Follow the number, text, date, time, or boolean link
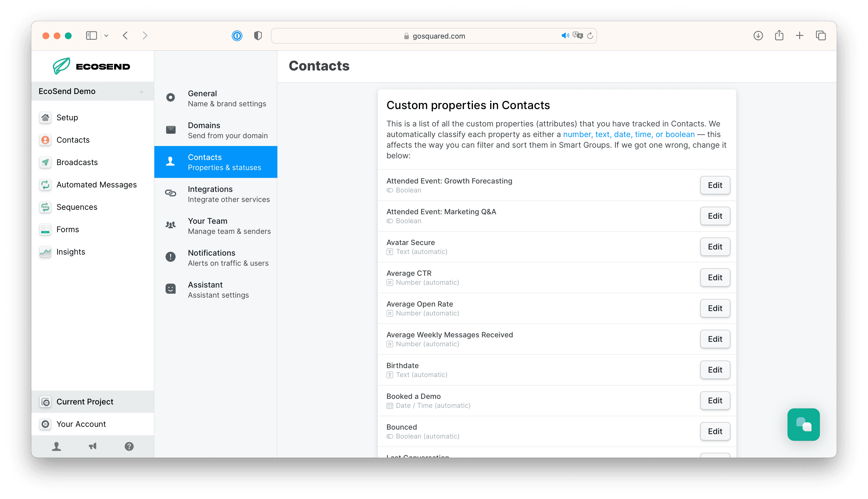The width and height of the screenshot is (868, 499). pyautogui.click(x=629, y=134)
